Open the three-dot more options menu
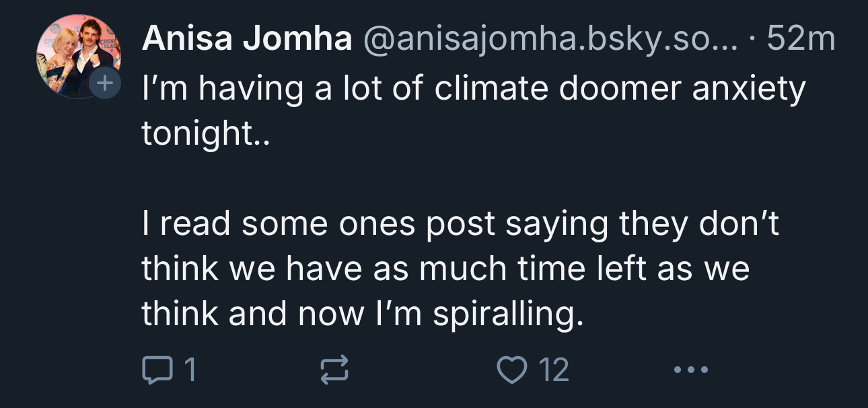 pos(690,370)
